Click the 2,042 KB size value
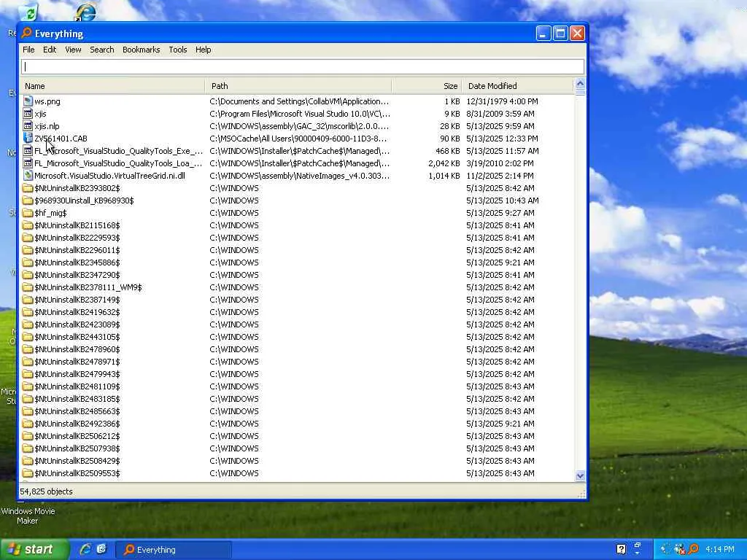This screenshot has height=560, width=747. pyautogui.click(x=444, y=163)
